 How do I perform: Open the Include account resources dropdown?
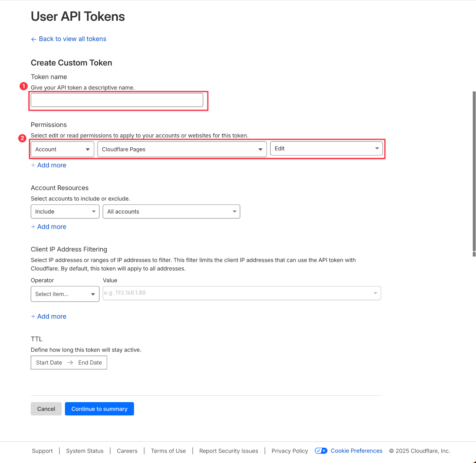click(65, 212)
